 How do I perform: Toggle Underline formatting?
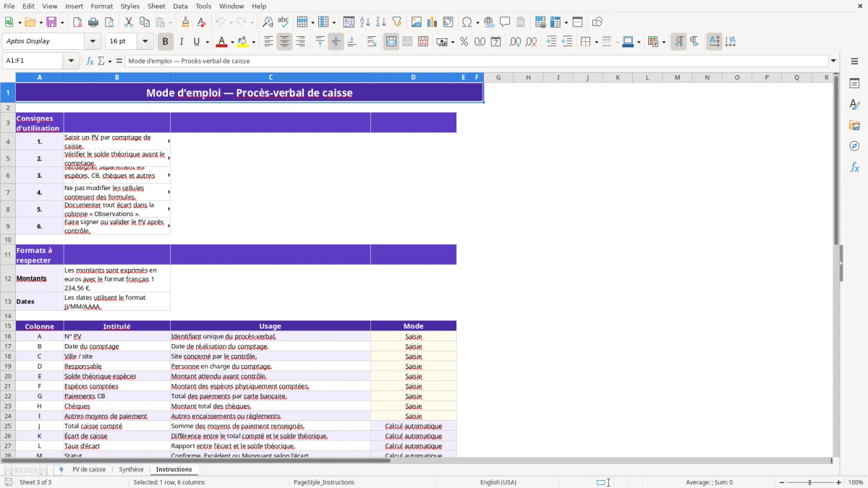point(197,42)
